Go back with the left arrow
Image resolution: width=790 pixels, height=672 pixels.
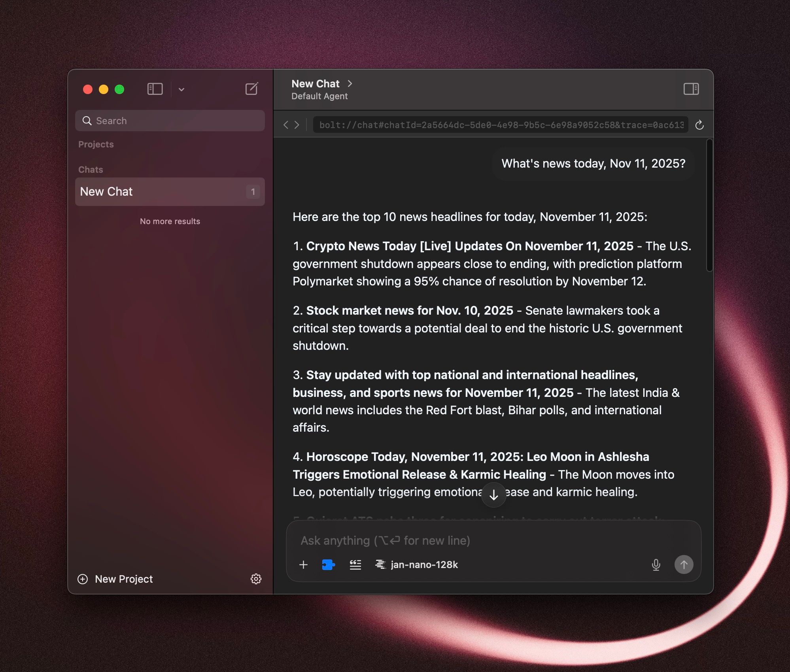click(x=286, y=125)
